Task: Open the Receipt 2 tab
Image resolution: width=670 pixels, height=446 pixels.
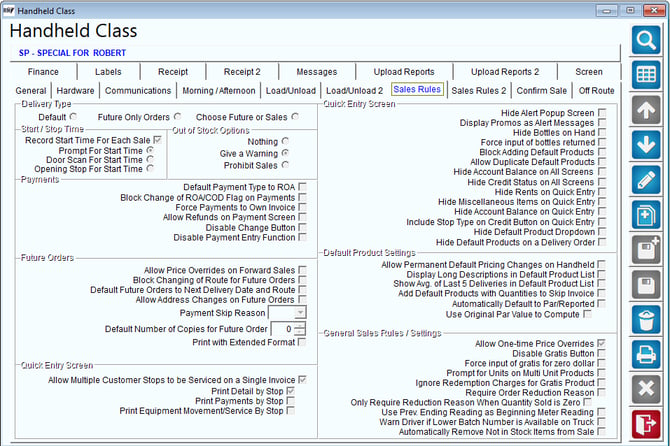Action: click(242, 72)
